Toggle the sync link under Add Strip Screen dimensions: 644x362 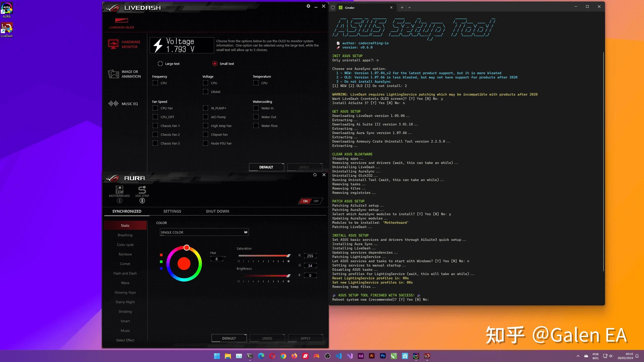(x=142, y=201)
